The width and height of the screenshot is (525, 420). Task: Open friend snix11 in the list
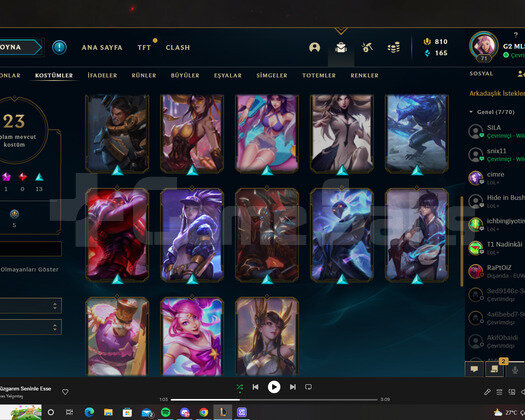pos(497,154)
